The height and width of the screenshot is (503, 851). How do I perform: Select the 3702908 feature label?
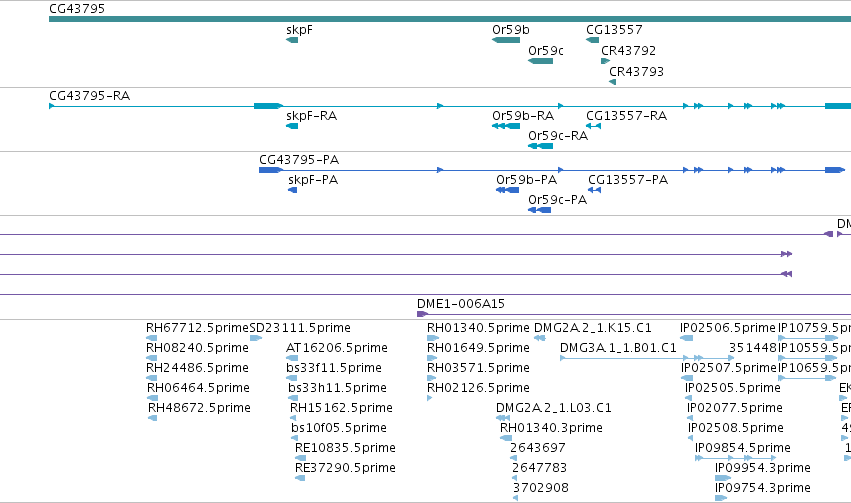pos(541,488)
